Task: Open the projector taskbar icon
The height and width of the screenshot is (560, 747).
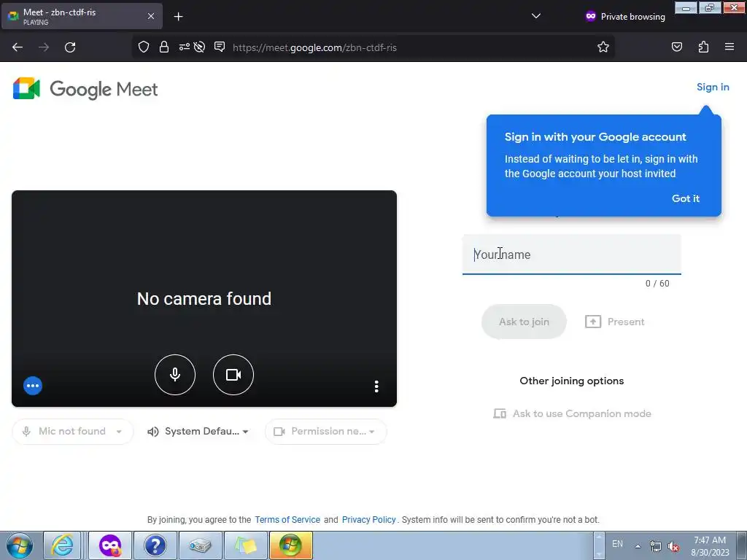Action: click(200, 545)
